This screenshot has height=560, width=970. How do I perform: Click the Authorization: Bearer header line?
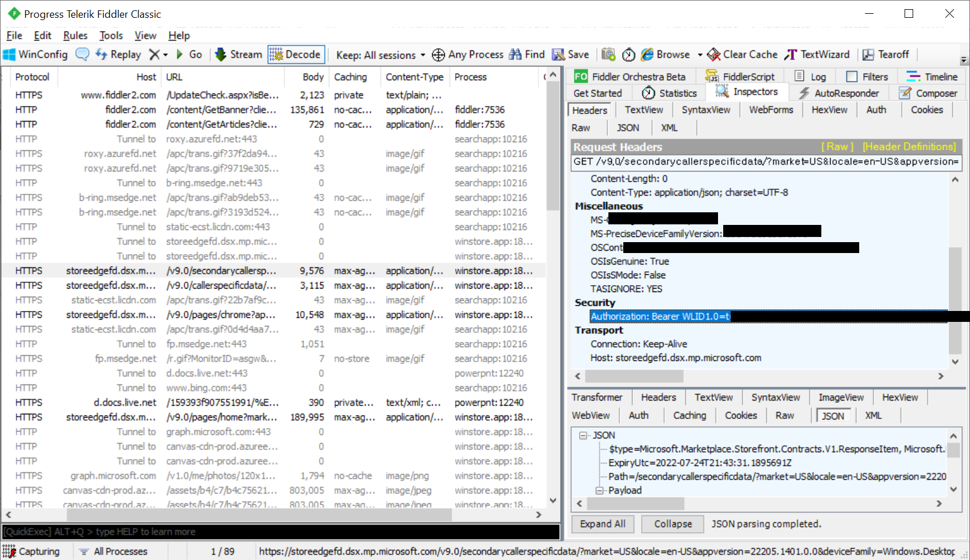769,316
